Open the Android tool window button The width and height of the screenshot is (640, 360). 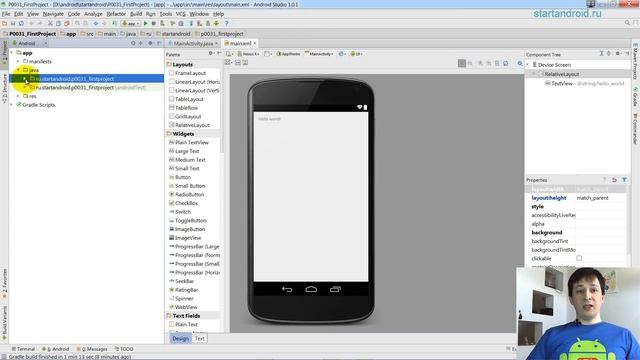[x=56, y=349]
